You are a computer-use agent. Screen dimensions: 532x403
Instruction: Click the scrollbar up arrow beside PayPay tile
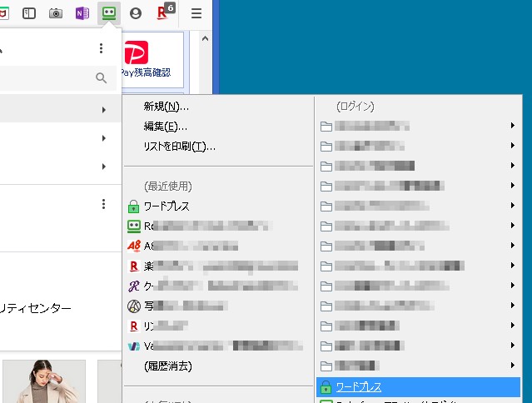(x=205, y=38)
